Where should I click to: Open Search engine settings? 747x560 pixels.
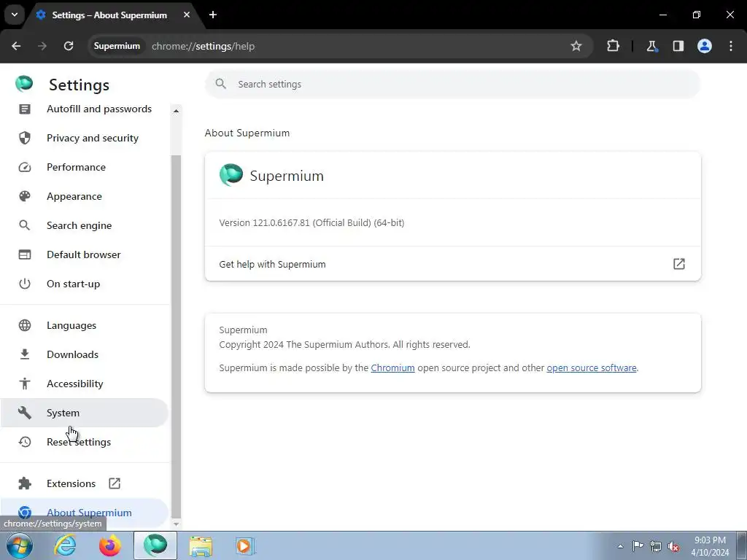click(85, 225)
